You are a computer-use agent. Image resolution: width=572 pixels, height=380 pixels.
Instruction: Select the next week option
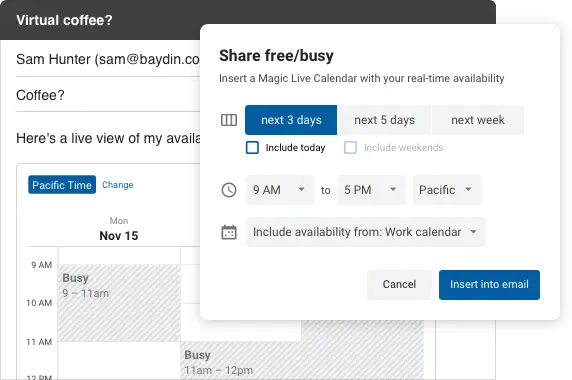[478, 120]
